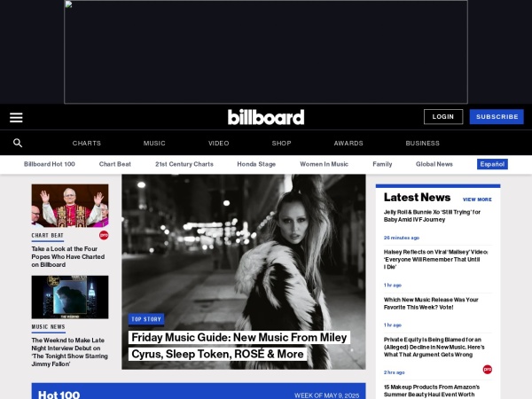Image resolution: width=532 pixels, height=399 pixels.
Task: Open Friday Music Guide headline
Action: [x=239, y=346]
